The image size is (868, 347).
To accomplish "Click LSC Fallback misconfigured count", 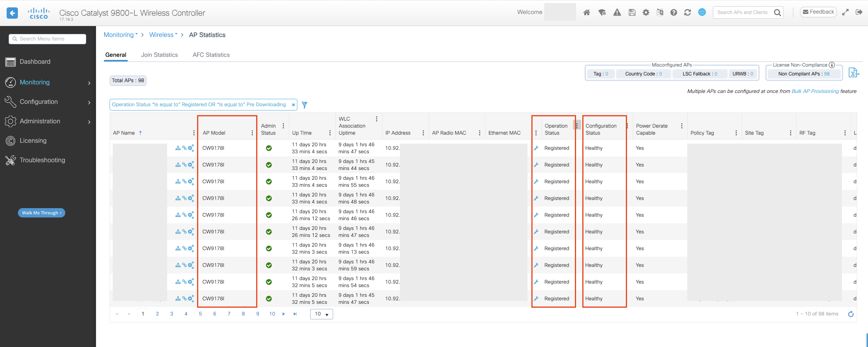I will point(716,74).
